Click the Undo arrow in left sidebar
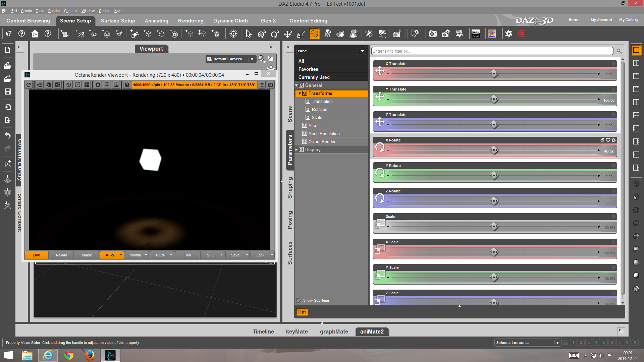Image resolution: width=644 pixels, height=362 pixels. (7, 135)
